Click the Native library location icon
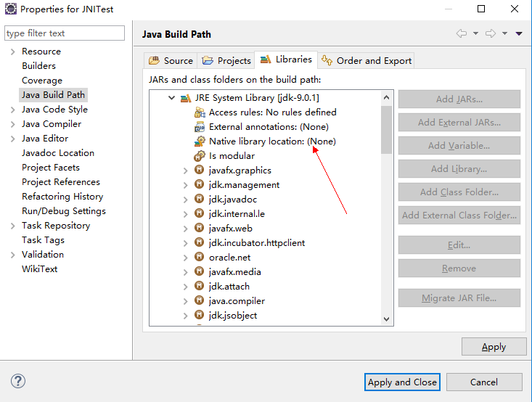This screenshot has width=532, height=402. click(200, 141)
